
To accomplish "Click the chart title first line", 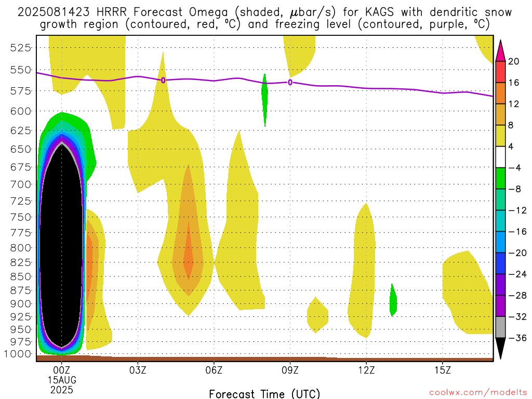I will pyautogui.click(x=264, y=12).
